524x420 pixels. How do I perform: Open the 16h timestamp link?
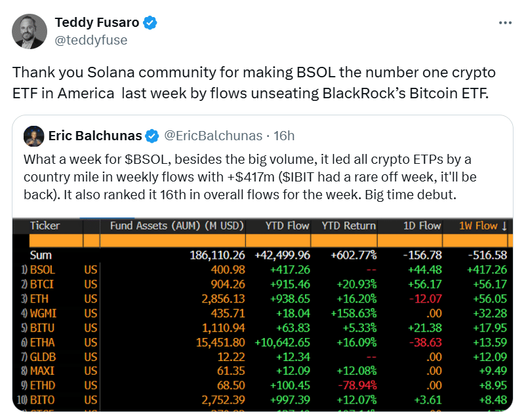(x=283, y=136)
